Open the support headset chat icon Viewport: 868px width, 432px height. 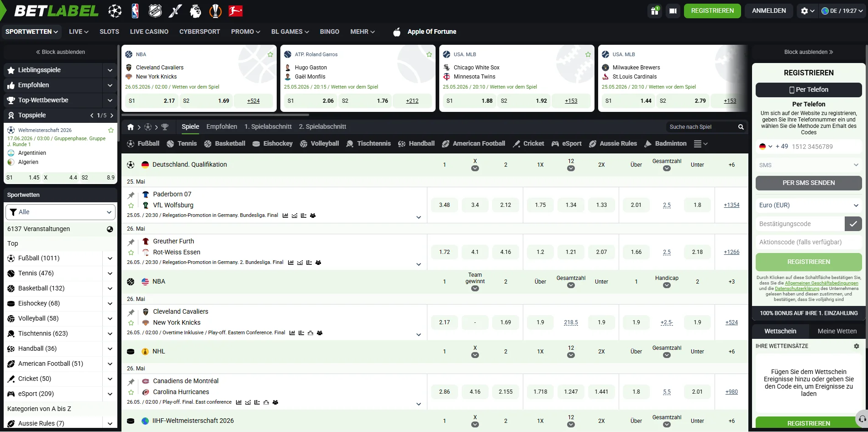(x=862, y=419)
